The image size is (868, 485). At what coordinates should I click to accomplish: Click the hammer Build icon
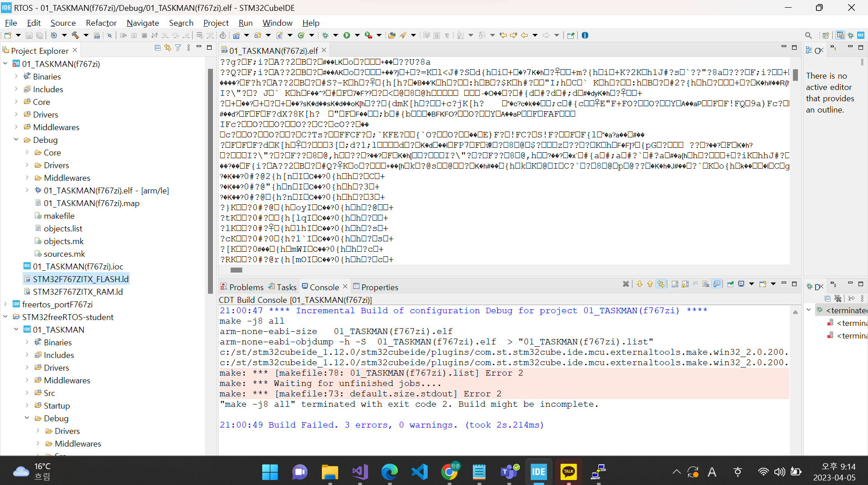(x=75, y=35)
